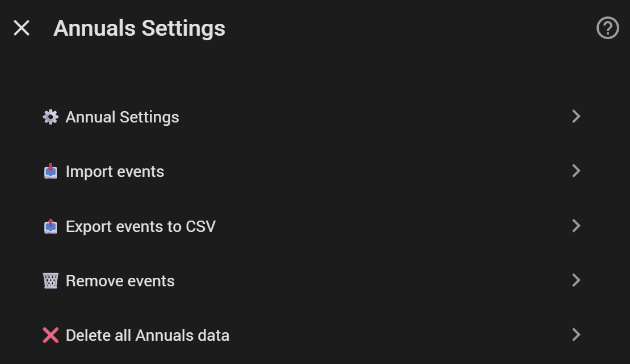
Task: Click empty area of Import events row
Action: point(362,171)
